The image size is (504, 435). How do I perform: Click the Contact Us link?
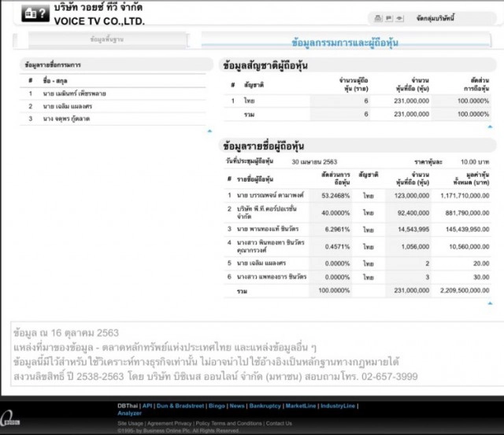279,423
